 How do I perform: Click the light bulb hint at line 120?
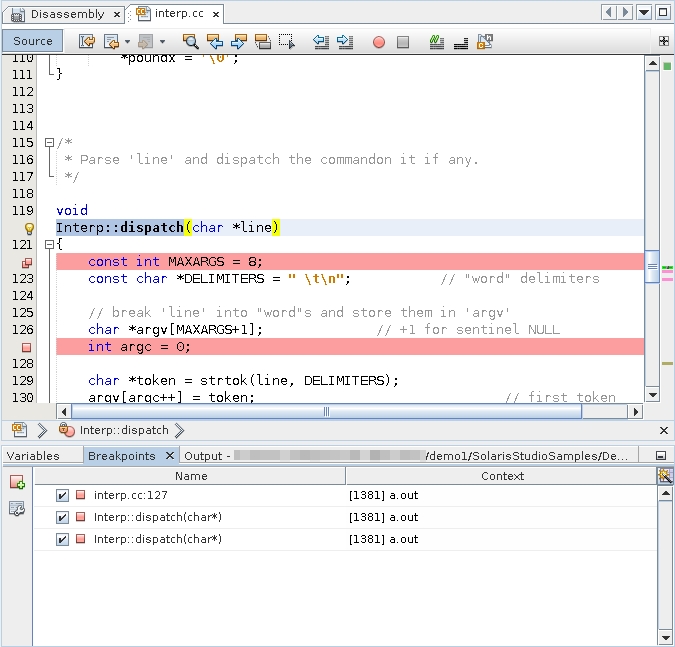coord(29,228)
